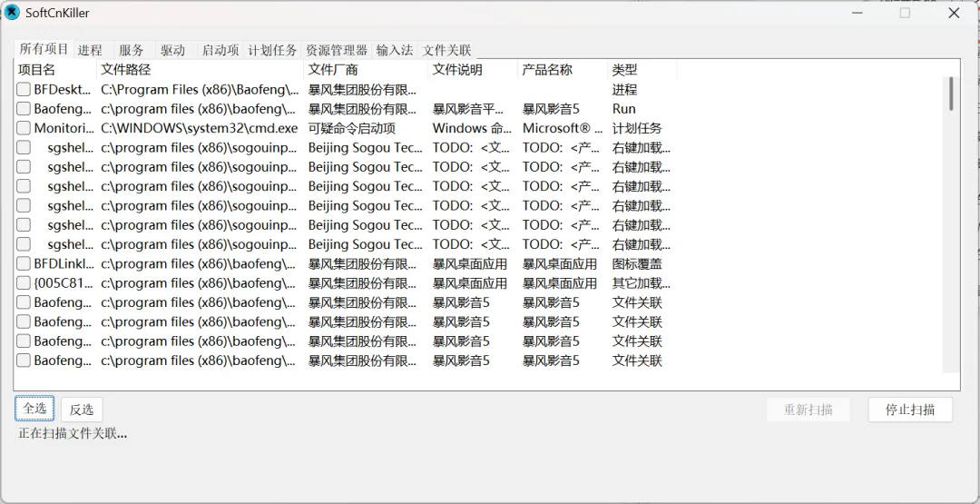Click the 类型 column header
Viewport: 980px width, 504px height.
642,69
